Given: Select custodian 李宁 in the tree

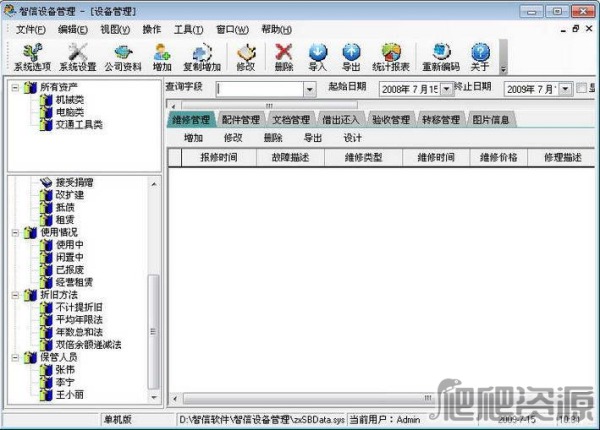Looking at the screenshot, I should coord(65,382).
